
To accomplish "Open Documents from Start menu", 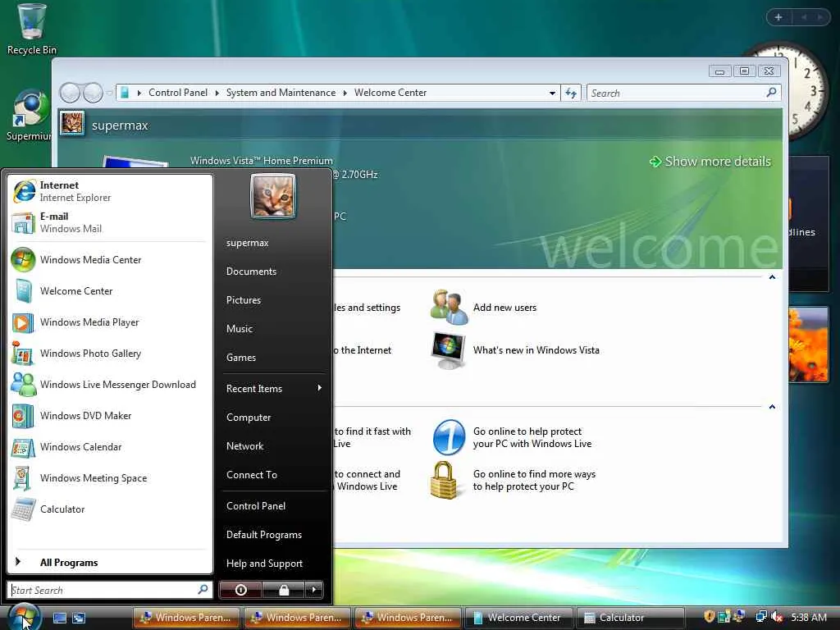I will pyautogui.click(x=273, y=271).
